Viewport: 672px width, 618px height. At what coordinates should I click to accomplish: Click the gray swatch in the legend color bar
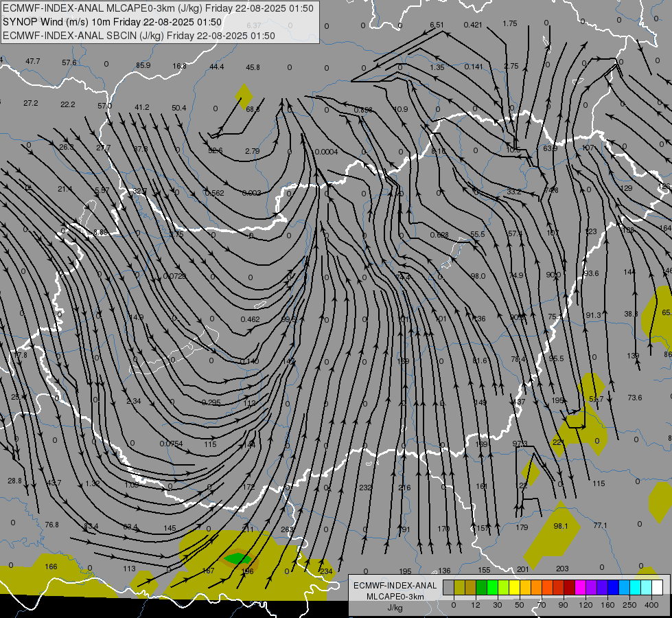click(x=448, y=588)
